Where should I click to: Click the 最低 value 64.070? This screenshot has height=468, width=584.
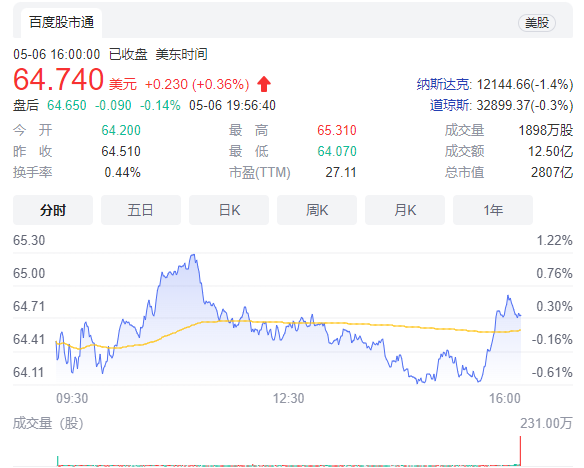pyautogui.click(x=337, y=152)
